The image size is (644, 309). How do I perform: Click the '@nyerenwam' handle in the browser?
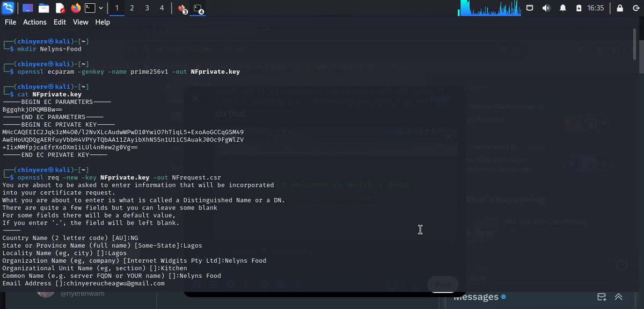pos(82,293)
